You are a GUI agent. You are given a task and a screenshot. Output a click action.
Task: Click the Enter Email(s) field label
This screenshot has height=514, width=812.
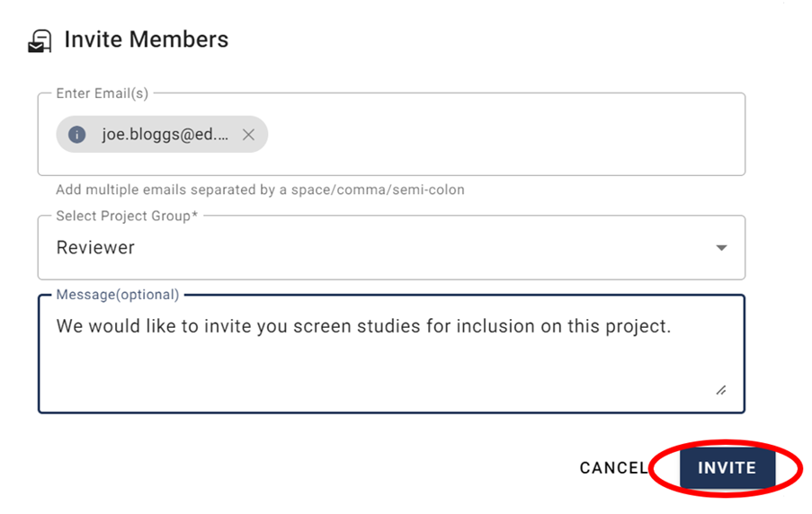pyautogui.click(x=102, y=93)
